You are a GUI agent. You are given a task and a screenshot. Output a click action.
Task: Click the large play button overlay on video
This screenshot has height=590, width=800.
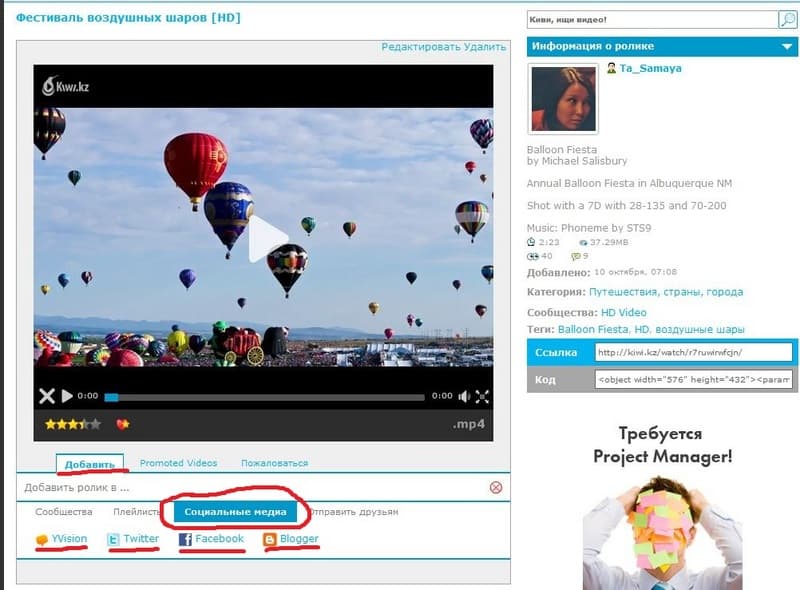click(267, 239)
